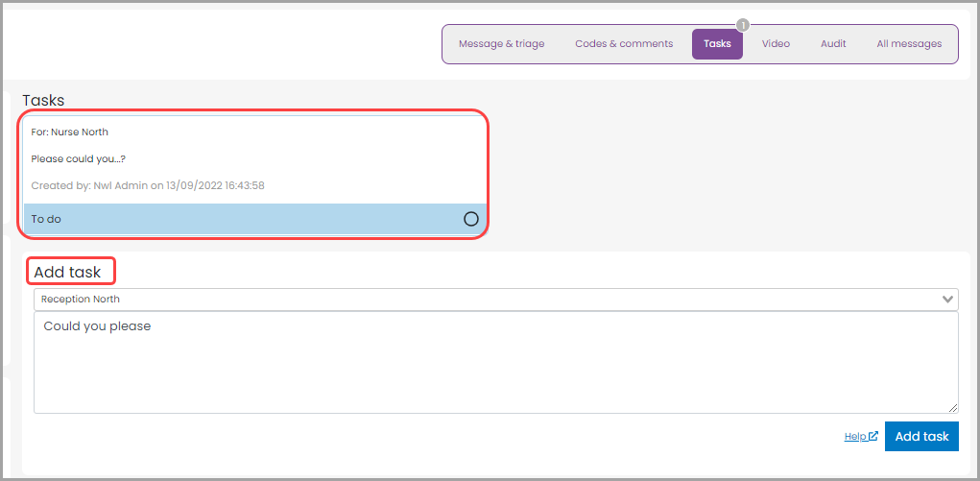
Task: Click the Add task section heading
Action: (67, 273)
